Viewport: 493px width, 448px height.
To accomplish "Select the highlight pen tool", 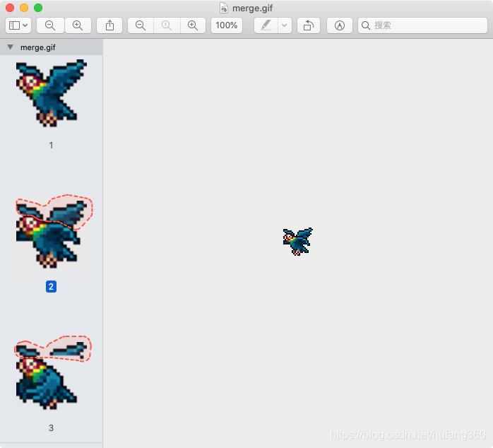I will (266, 25).
